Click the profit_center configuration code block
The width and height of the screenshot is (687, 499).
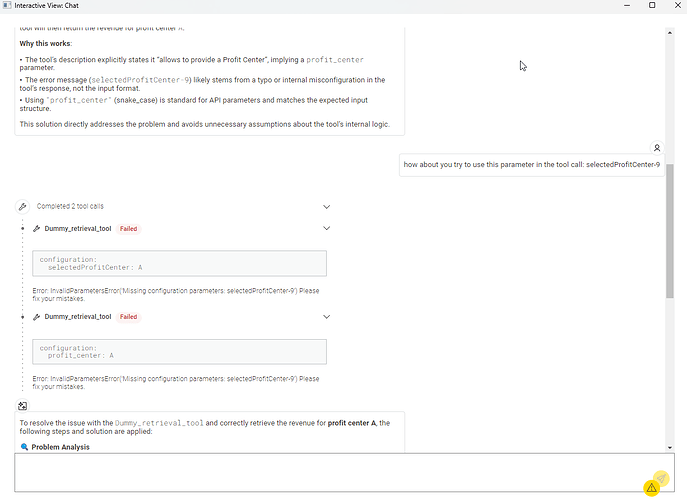click(179, 351)
